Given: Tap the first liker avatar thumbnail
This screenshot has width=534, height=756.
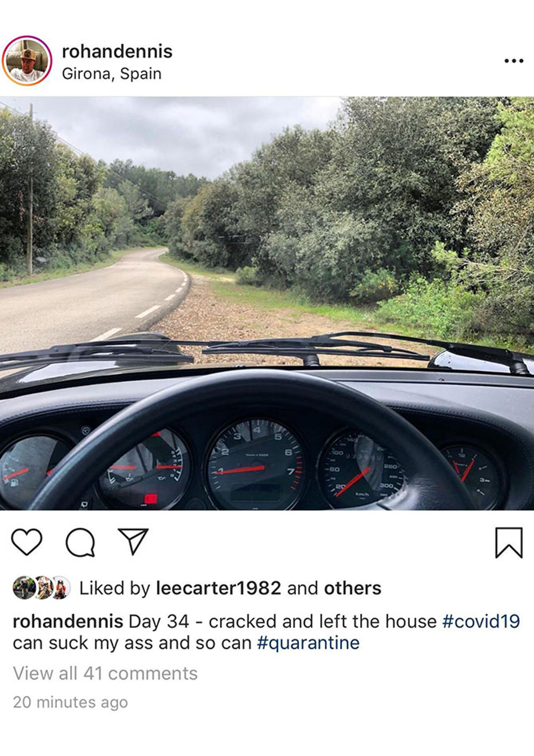Looking at the screenshot, I should [24, 588].
